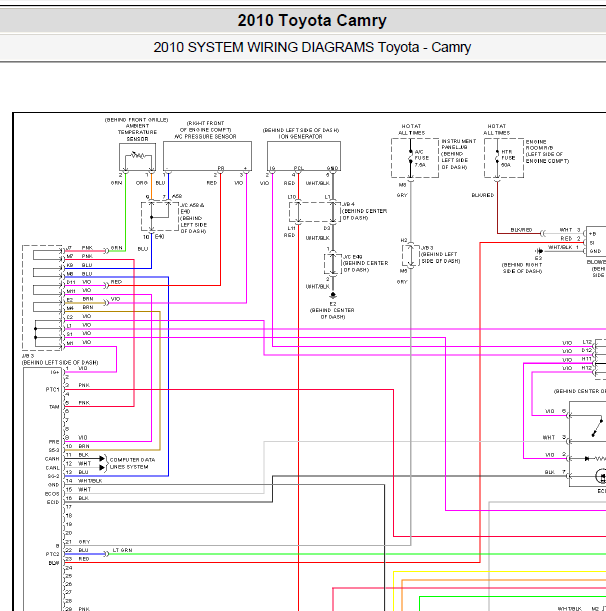Click the "COMPUTER DATA LINES SYSTEM" label

pyautogui.click(x=132, y=463)
